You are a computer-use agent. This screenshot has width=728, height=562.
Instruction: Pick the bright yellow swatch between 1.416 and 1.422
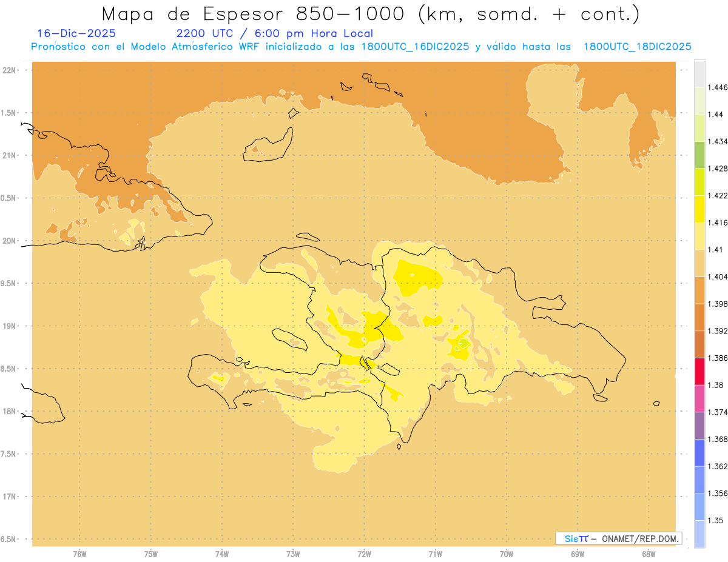[699, 209]
